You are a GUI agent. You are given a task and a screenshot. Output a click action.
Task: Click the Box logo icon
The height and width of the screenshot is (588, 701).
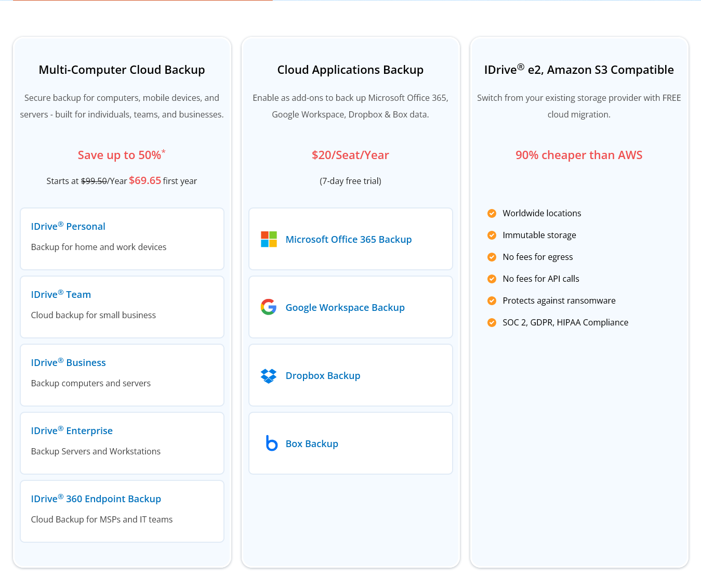coord(271,443)
